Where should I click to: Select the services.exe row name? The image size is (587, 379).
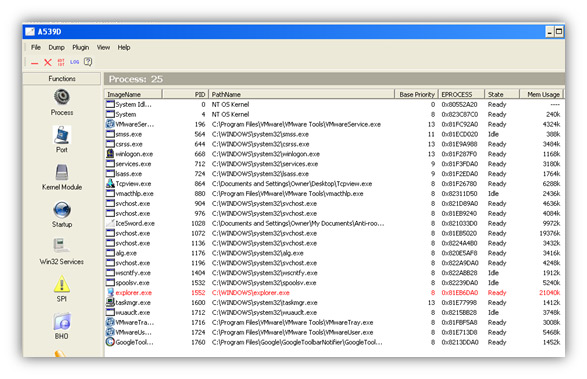[x=133, y=164]
